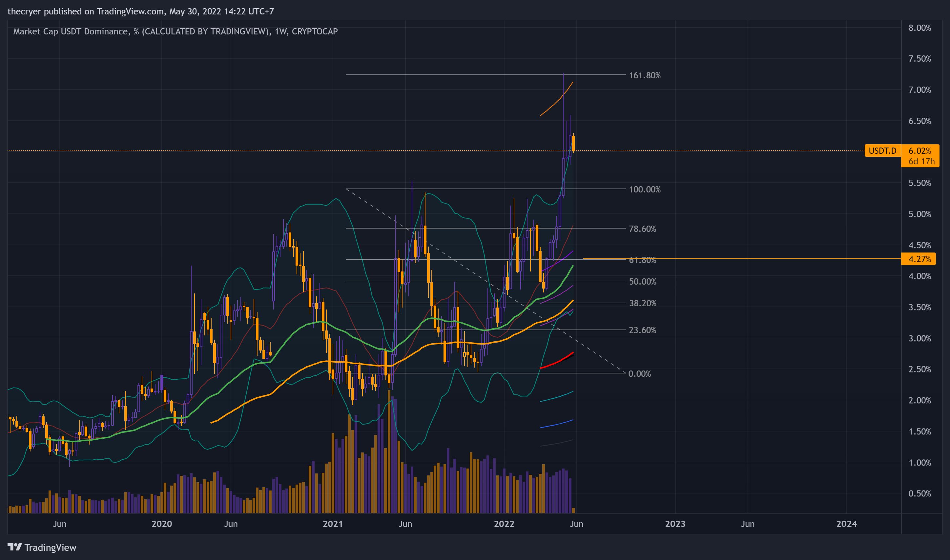Click the 1.00% price axis label
Screen dimensions: 950x560
[x=919, y=463]
